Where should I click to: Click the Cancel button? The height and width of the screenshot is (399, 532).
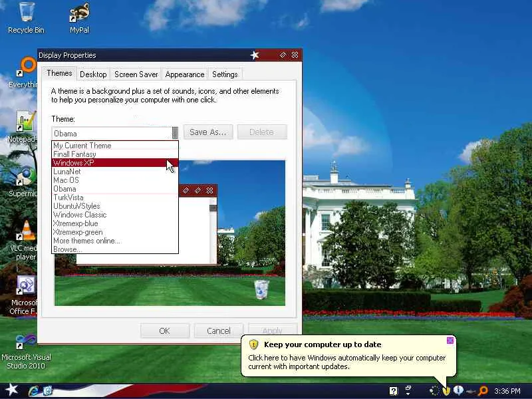[219, 331]
